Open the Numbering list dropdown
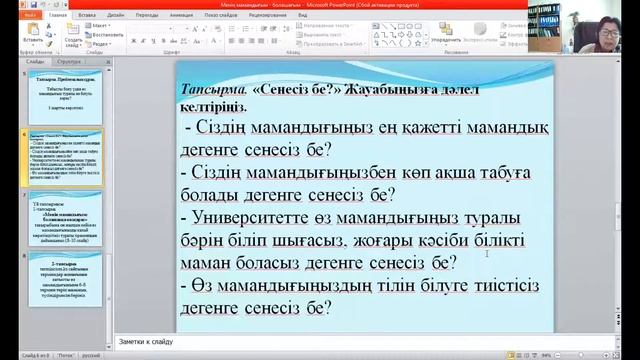This screenshot has width=640, height=360. tap(247, 29)
